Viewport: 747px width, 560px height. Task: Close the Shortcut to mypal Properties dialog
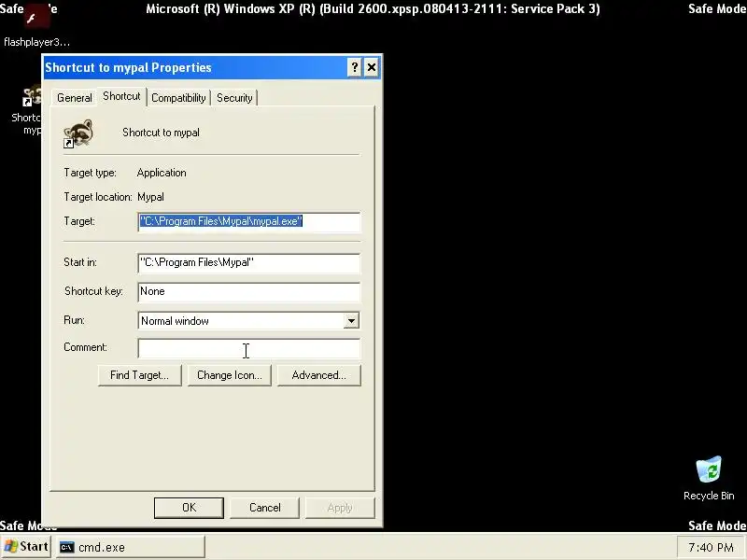tap(371, 67)
